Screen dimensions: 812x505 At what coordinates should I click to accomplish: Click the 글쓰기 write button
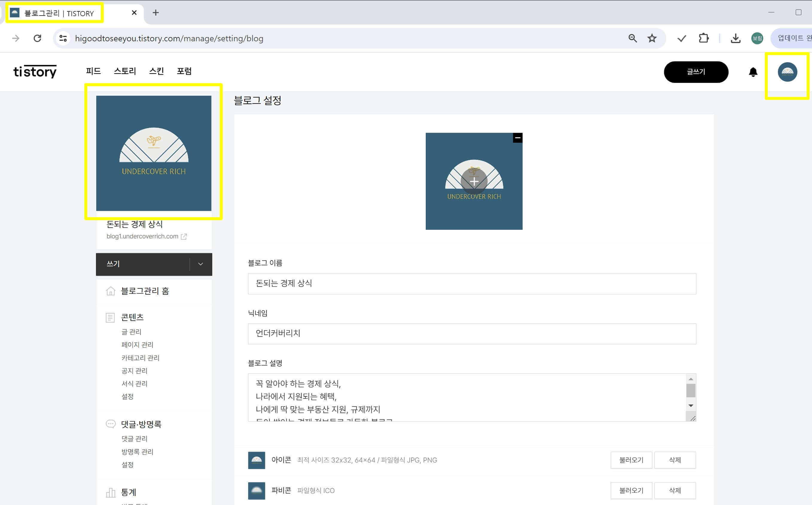tap(696, 72)
